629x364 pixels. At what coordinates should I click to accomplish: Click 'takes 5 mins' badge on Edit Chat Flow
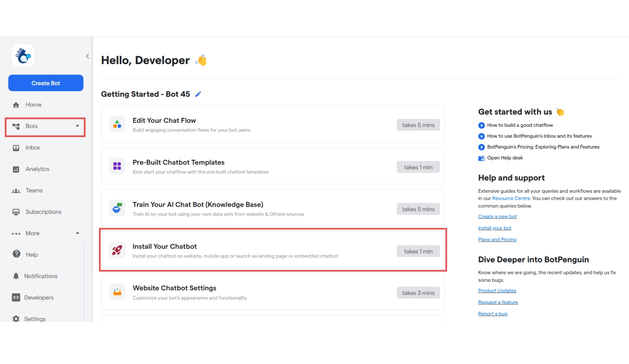pyautogui.click(x=418, y=125)
